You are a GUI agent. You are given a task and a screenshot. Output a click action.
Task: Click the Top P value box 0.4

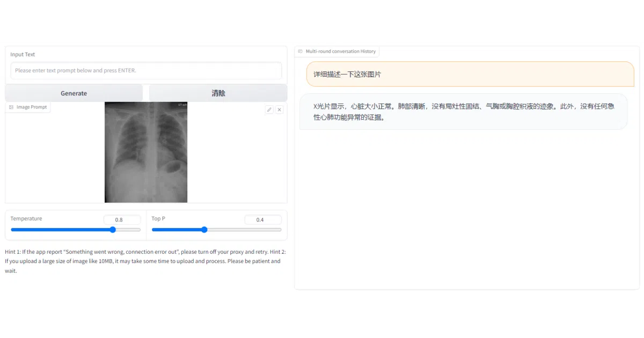(x=263, y=219)
